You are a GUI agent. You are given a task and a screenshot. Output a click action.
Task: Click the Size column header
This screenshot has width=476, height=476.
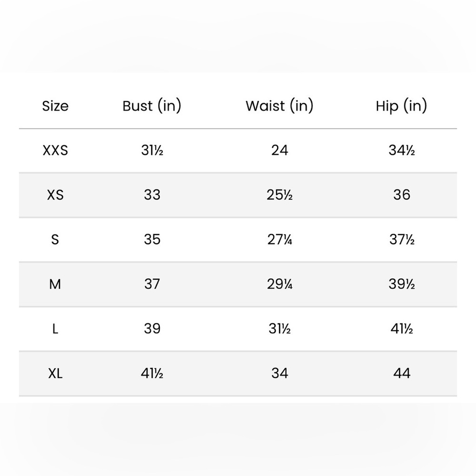pos(55,106)
